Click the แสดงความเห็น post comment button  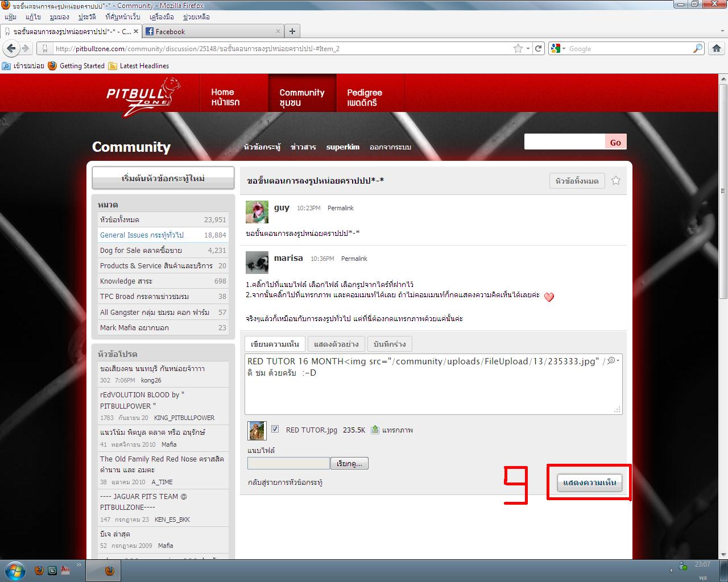tap(589, 483)
